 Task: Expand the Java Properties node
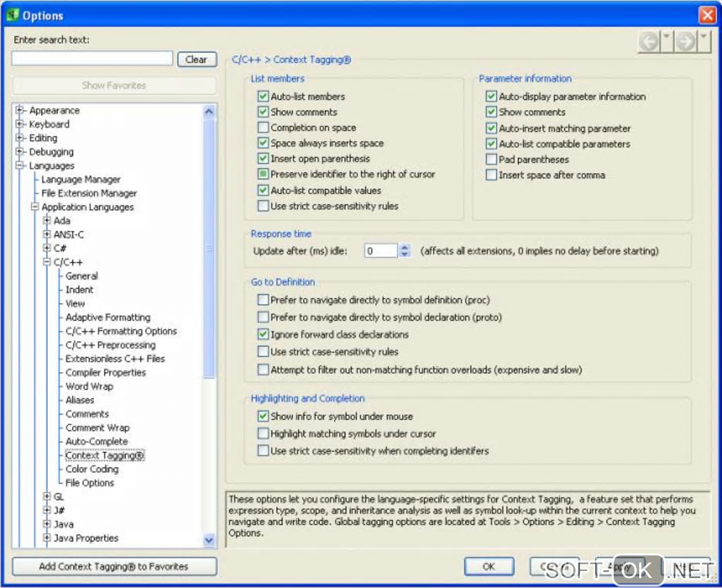click(x=47, y=537)
